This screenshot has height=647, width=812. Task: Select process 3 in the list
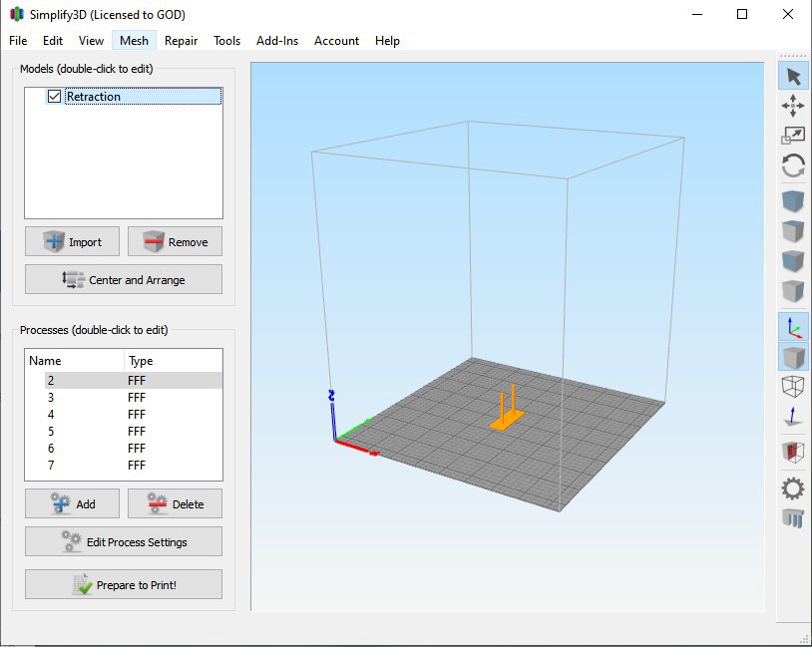(124, 398)
